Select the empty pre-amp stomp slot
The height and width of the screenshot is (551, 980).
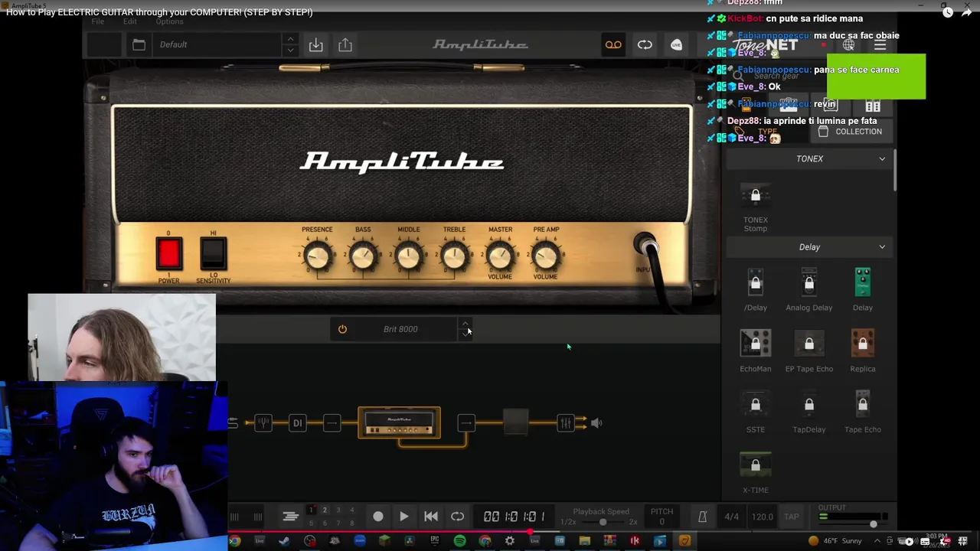(332, 422)
